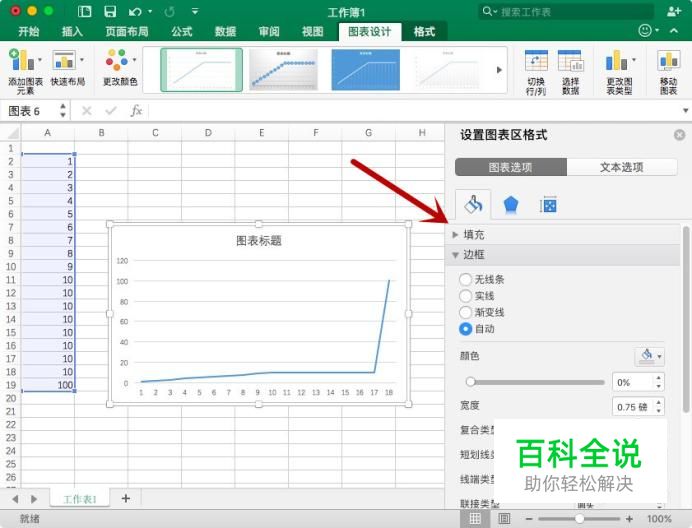Collapse the ribbon with the chevron
This screenshot has height=528, width=692.
click(674, 30)
